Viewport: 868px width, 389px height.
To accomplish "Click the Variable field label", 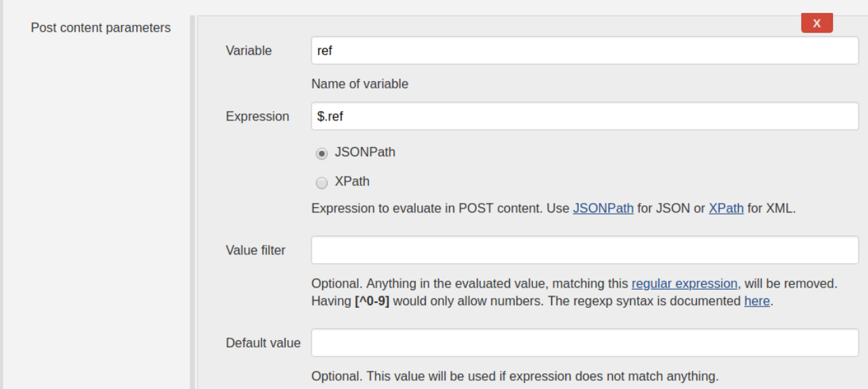I will pyautogui.click(x=248, y=51).
